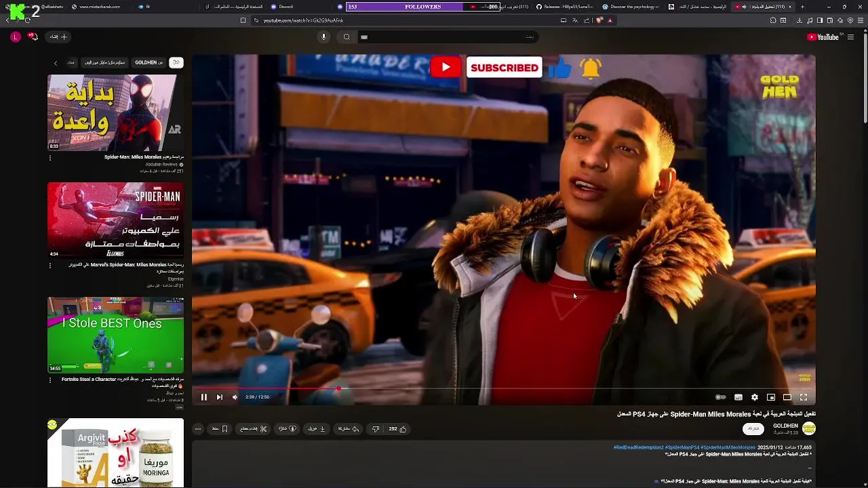Save the video with the bookmark button
Image resolution: width=868 pixels, height=488 pixels.
pyautogui.click(x=220, y=429)
